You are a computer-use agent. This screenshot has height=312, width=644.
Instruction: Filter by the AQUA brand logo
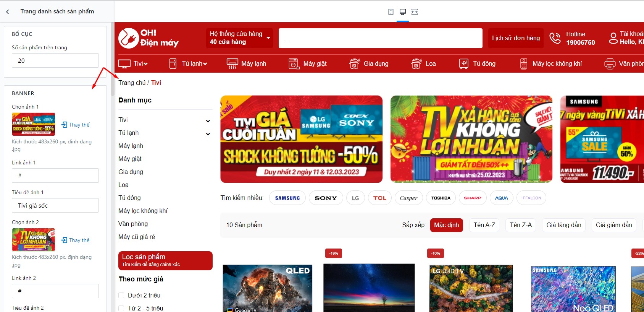point(502,198)
